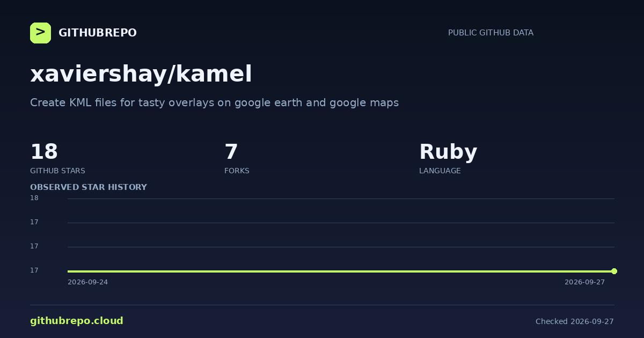The width and height of the screenshot is (644, 338).
Task: Open the githubrepo.cloud link
Action: coord(77,321)
